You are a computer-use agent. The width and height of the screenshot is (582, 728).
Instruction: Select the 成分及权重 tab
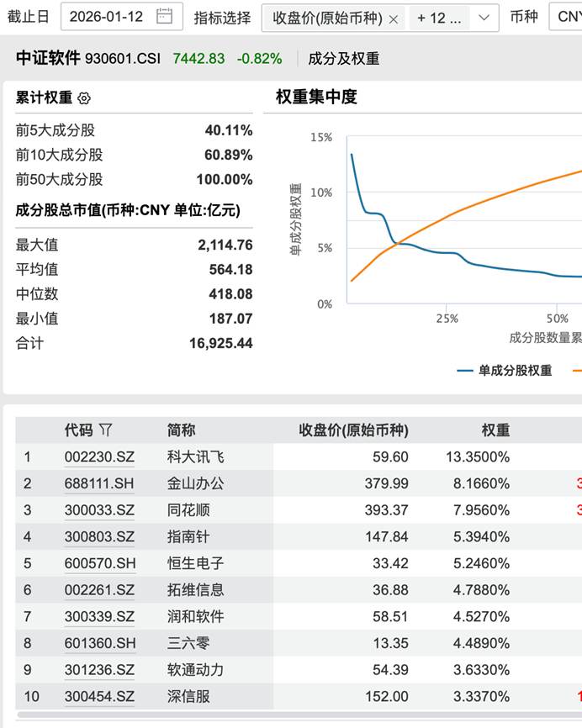344,59
